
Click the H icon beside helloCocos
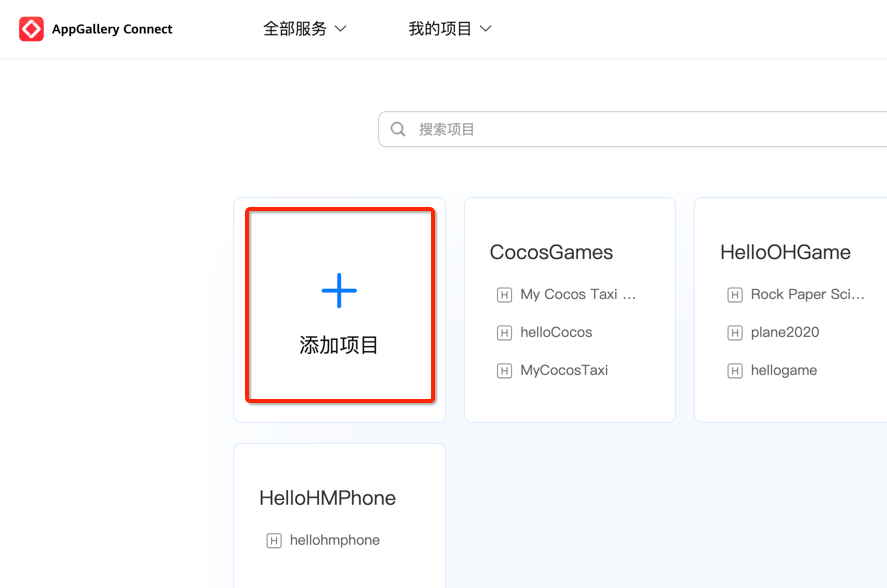[503, 332]
